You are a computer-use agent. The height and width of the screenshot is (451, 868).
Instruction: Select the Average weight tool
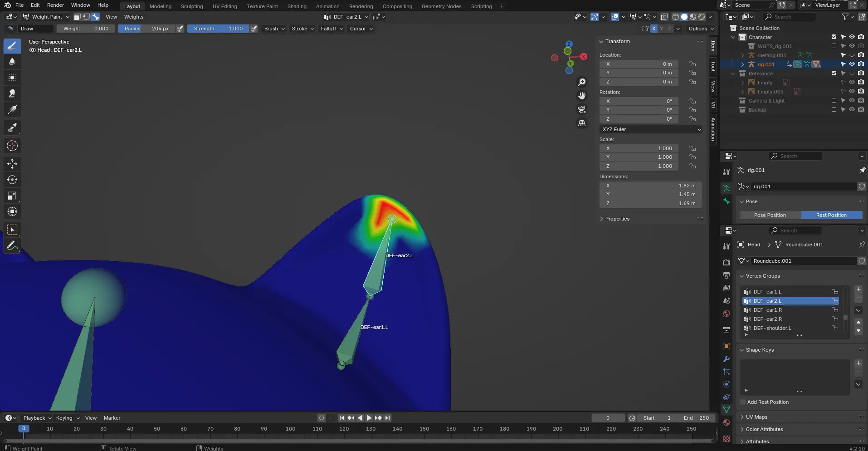coord(12,78)
